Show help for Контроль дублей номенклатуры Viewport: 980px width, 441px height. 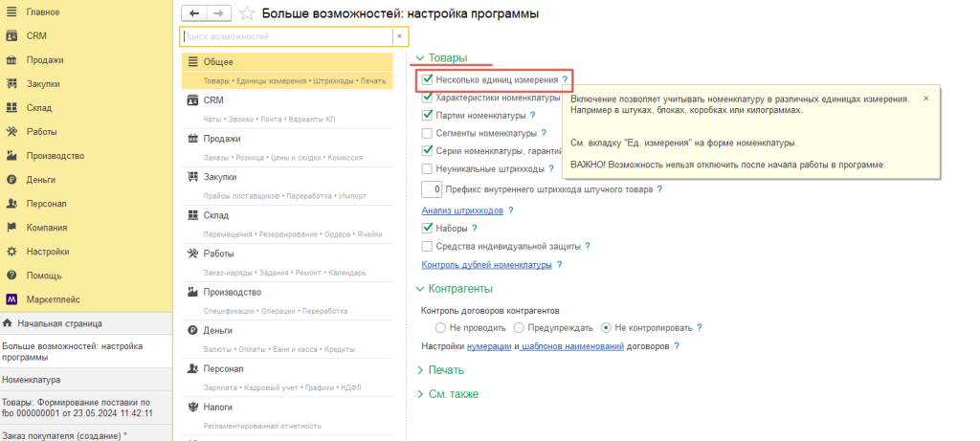coord(559,265)
